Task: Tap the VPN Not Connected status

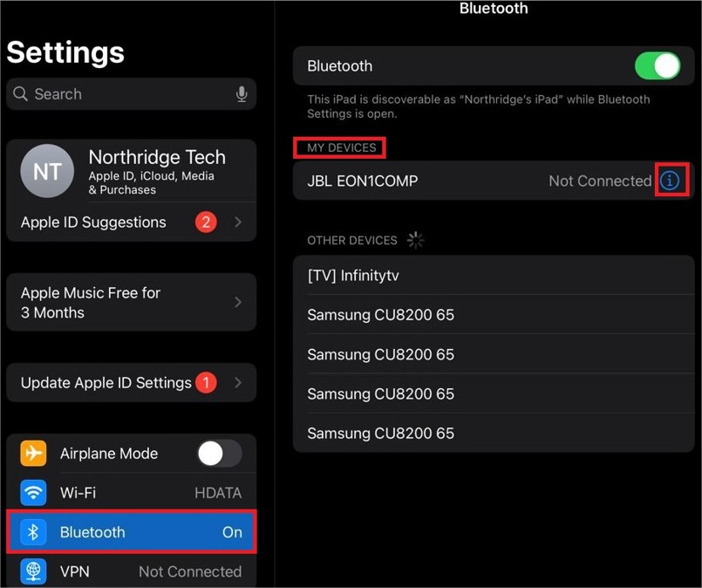Action: 190,571
